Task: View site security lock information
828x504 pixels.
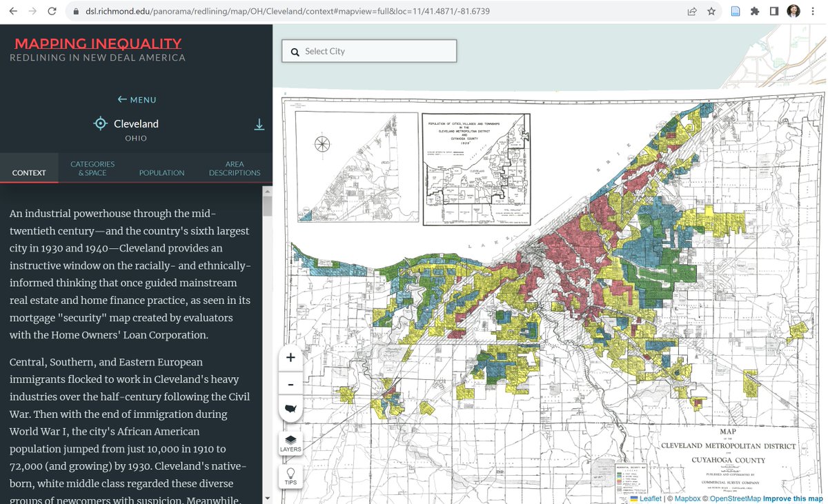Action: coord(75,12)
